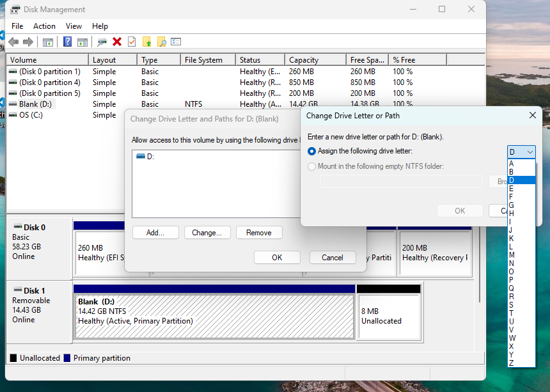Select the 8 MB Unallocated block
The image size is (550, 392).
tap(389, 317)
